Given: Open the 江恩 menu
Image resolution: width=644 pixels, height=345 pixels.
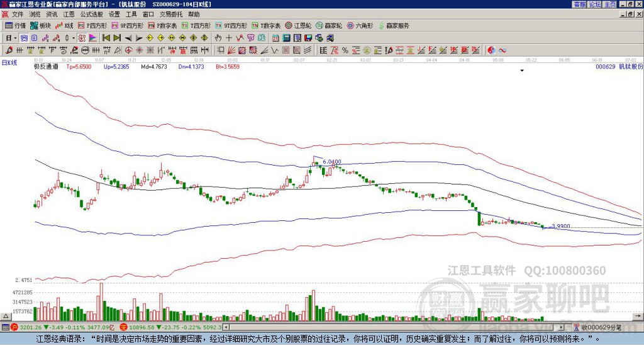Looking at the screenshot, I should 69,14.
